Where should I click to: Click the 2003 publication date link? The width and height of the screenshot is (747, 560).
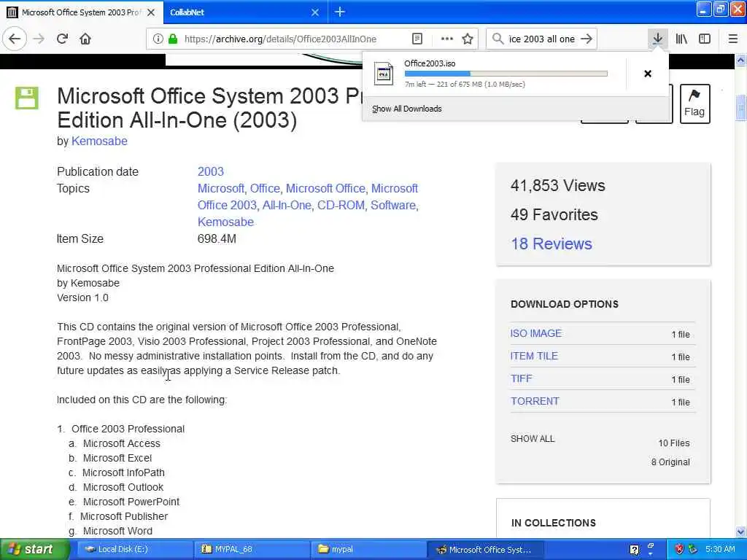point(211,171)
